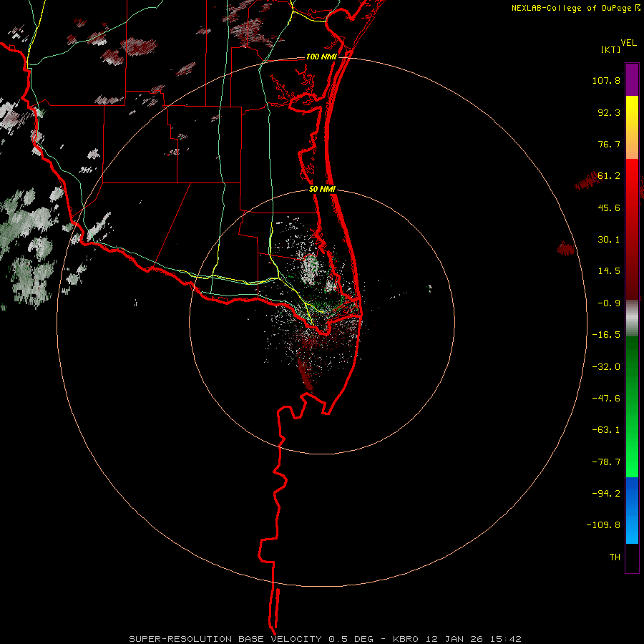Click the 100 NMI range ring label

pyautogui.click(x=321, y=57)
